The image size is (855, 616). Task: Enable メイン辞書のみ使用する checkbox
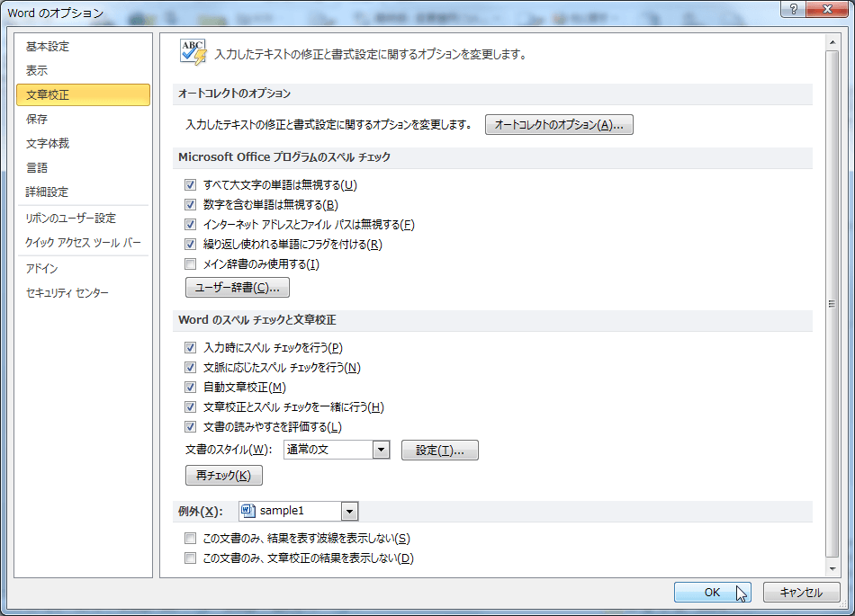click(x=190, y=264)
